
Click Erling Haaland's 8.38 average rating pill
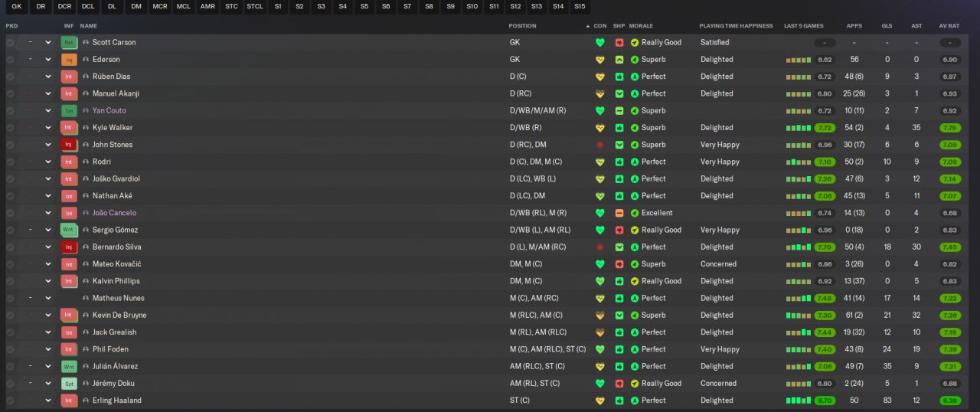pos(949,401)
